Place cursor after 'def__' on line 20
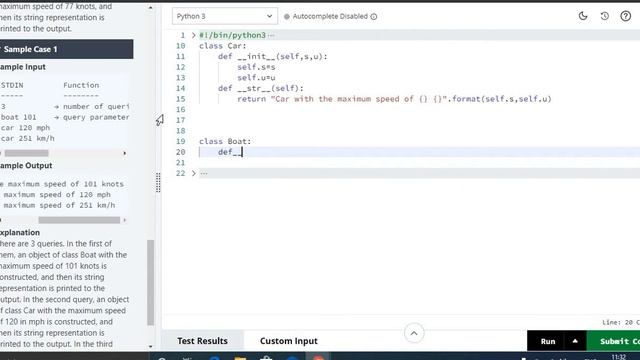The height and width of the screenshot is (360, 640). pos(242,152)
